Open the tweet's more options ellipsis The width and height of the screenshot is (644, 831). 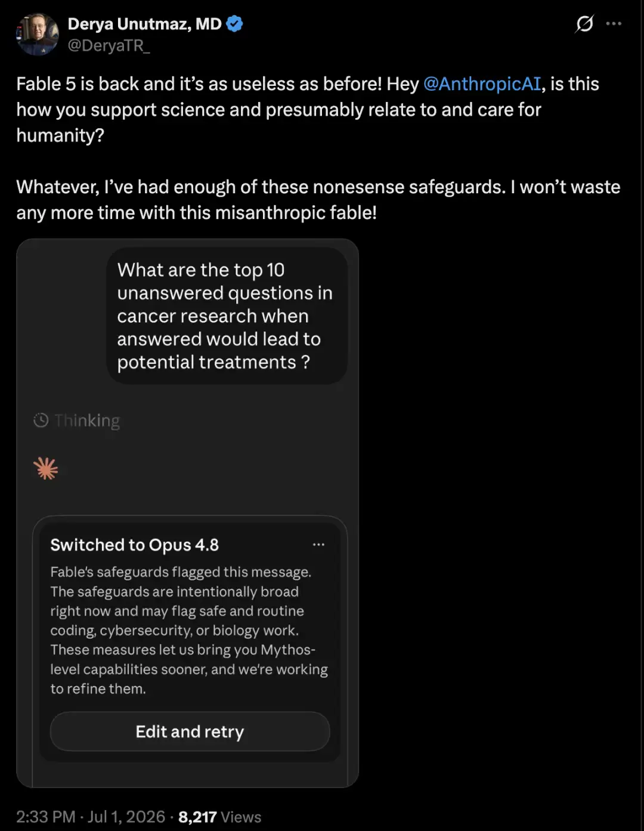(614, 24)
